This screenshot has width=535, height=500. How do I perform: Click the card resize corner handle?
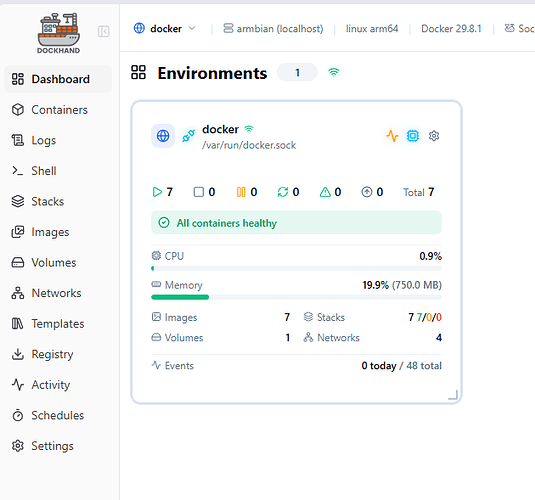click(x=453, y=395)
